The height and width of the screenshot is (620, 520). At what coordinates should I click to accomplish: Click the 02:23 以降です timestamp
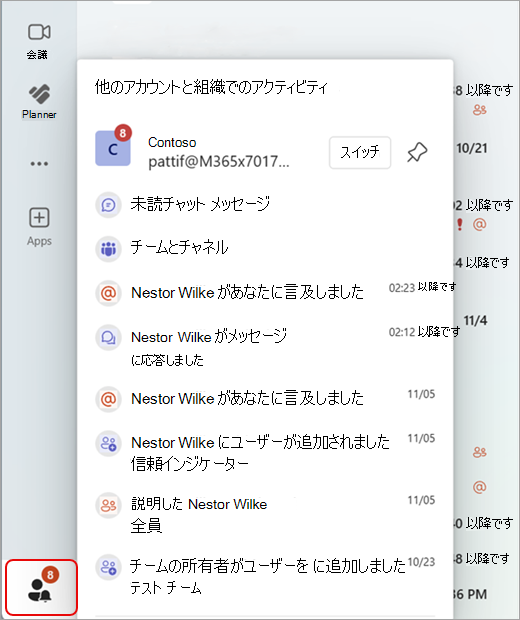coord(422,287)
